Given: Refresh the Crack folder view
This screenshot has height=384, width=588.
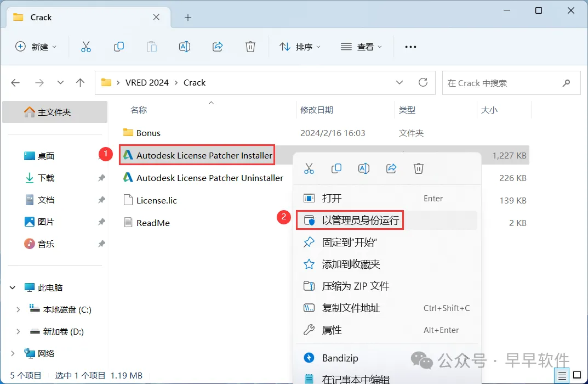Looking at the screenshot, I should pos(423,83).
